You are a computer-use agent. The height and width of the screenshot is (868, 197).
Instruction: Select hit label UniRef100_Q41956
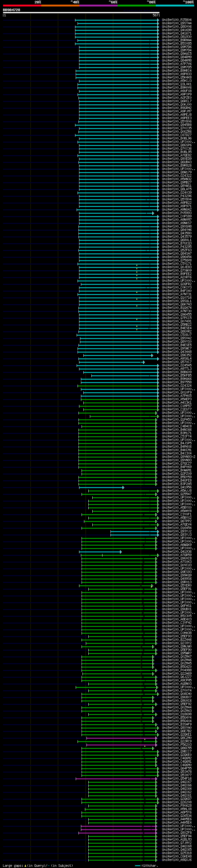click(x=176, y=487)
